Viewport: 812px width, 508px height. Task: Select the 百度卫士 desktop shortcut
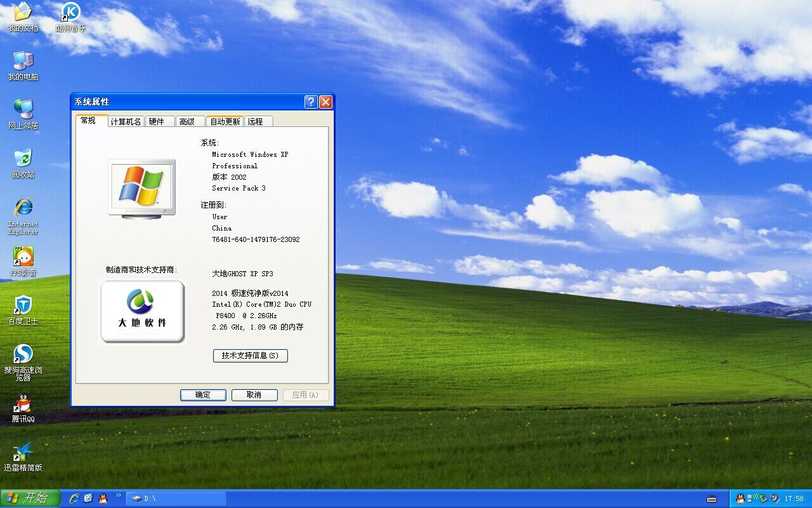coord(23,310)
